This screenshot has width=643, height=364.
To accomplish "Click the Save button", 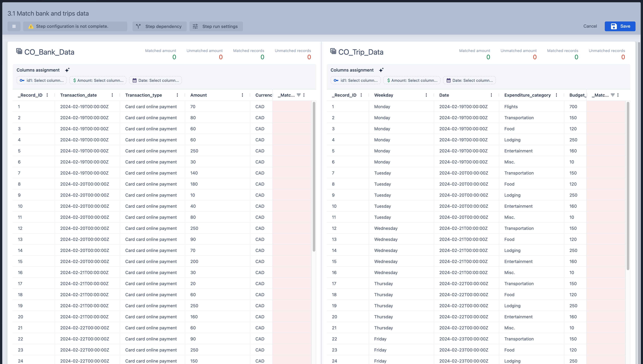I will (620, 26).
